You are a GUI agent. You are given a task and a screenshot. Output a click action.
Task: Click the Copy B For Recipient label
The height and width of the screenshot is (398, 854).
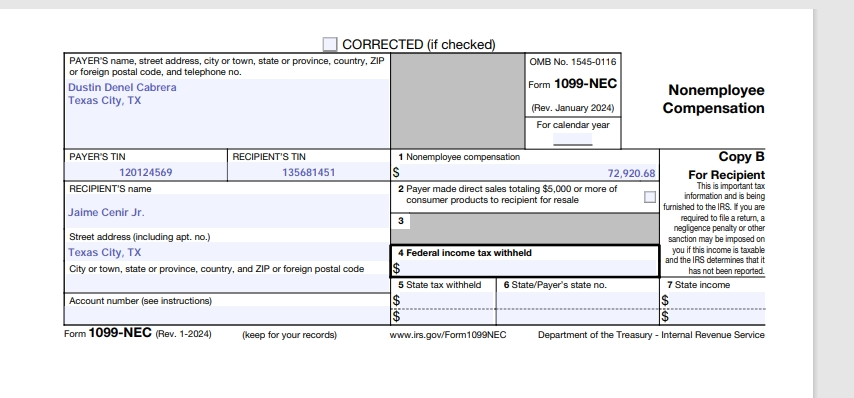click(727, 166)
